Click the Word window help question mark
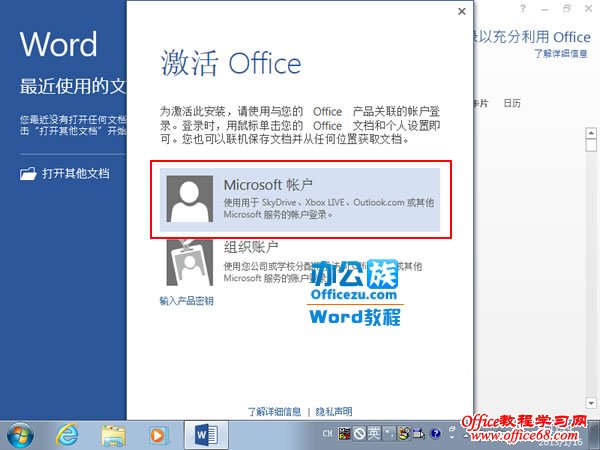Viewport: 600px width, 450px height. click(x=523, y=8)
